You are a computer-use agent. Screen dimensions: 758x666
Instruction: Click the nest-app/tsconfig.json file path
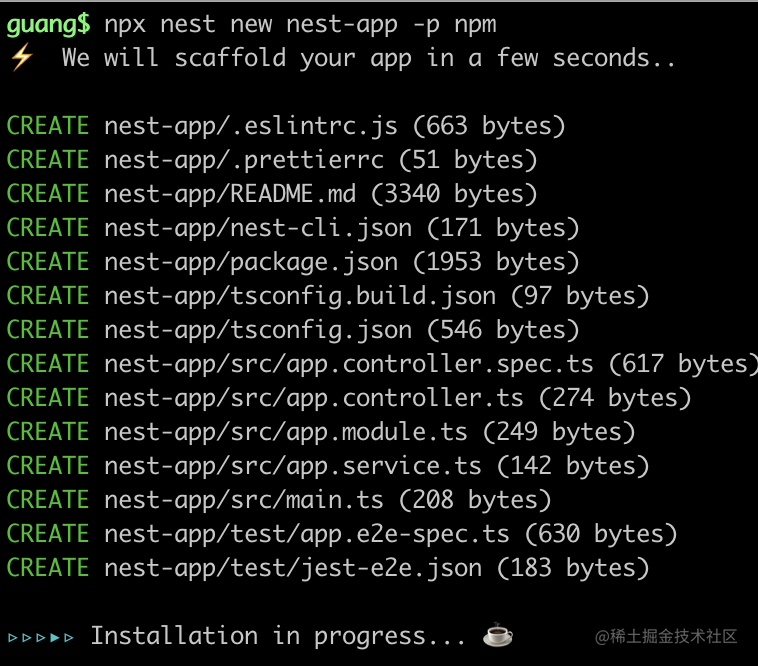(258, 330)
